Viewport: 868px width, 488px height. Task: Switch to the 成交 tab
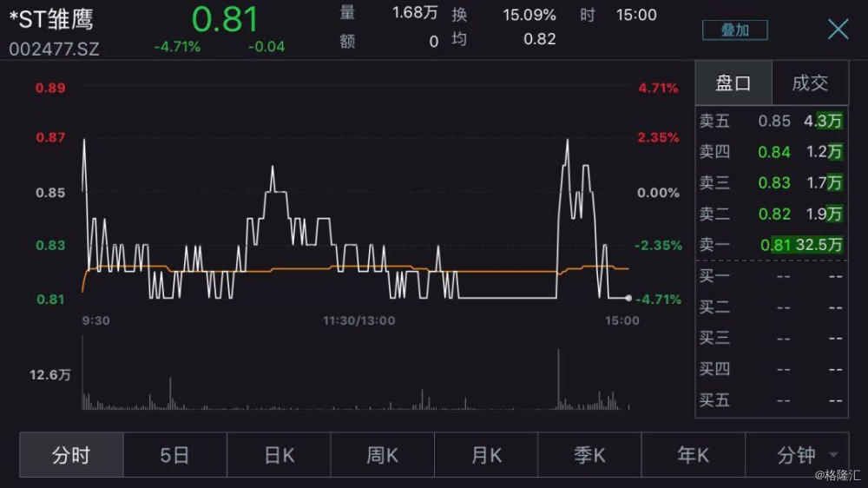pos(810,83)
